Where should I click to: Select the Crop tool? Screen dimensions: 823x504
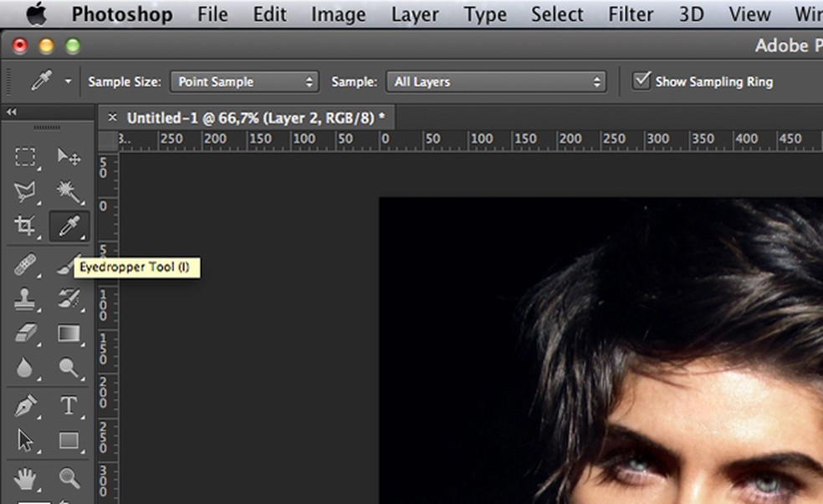pyautogui.click(x=24, y=226)
